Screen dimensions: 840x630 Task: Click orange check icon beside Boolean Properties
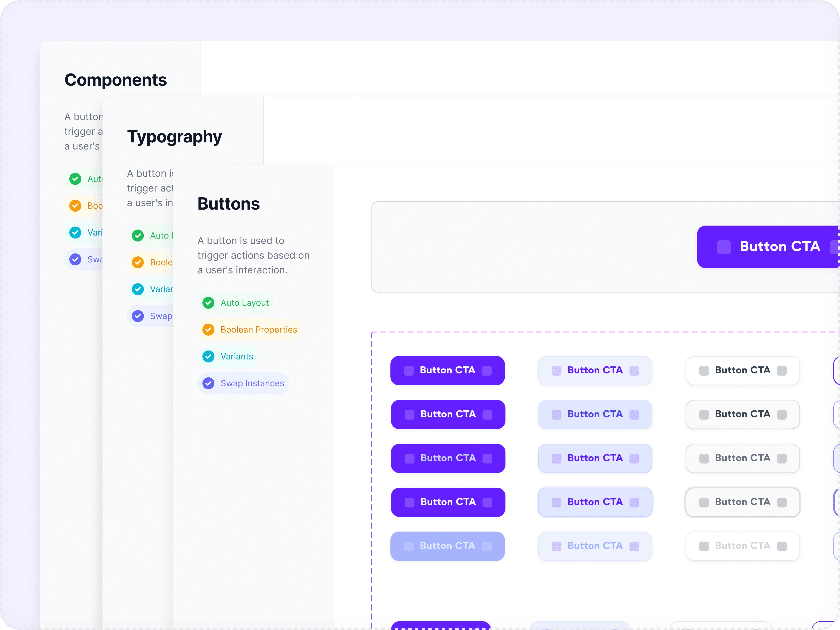[208, 330]
